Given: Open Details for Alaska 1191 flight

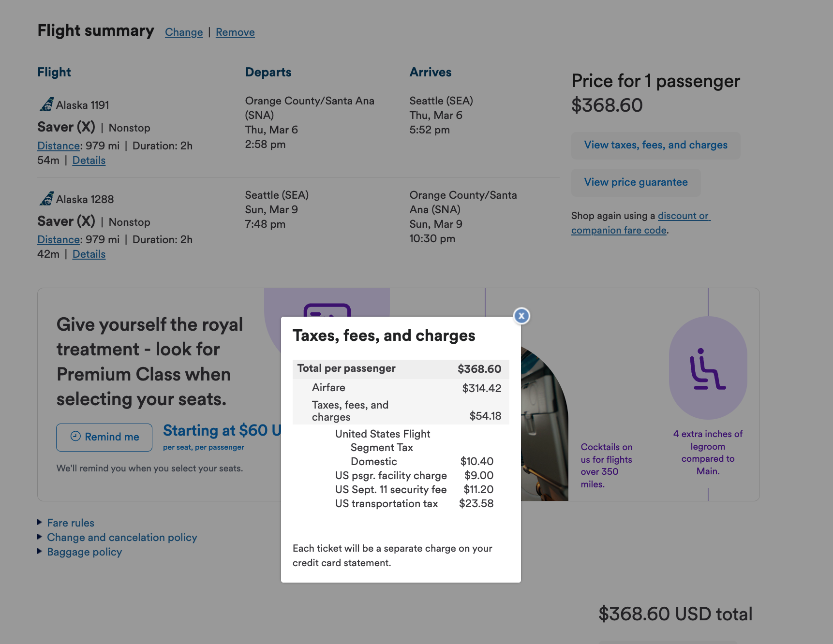Looking at the screenshot, I should point(89,161).
